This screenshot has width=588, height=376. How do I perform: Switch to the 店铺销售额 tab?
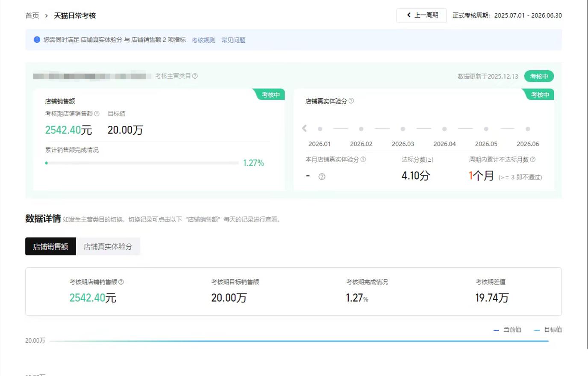50,246
